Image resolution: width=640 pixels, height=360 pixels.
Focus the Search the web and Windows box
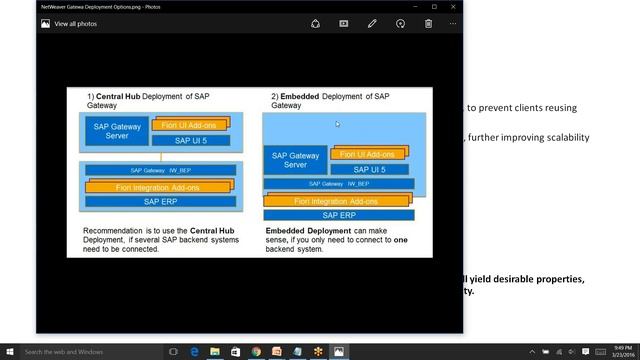pyautogui.click(x=91, y=352)
